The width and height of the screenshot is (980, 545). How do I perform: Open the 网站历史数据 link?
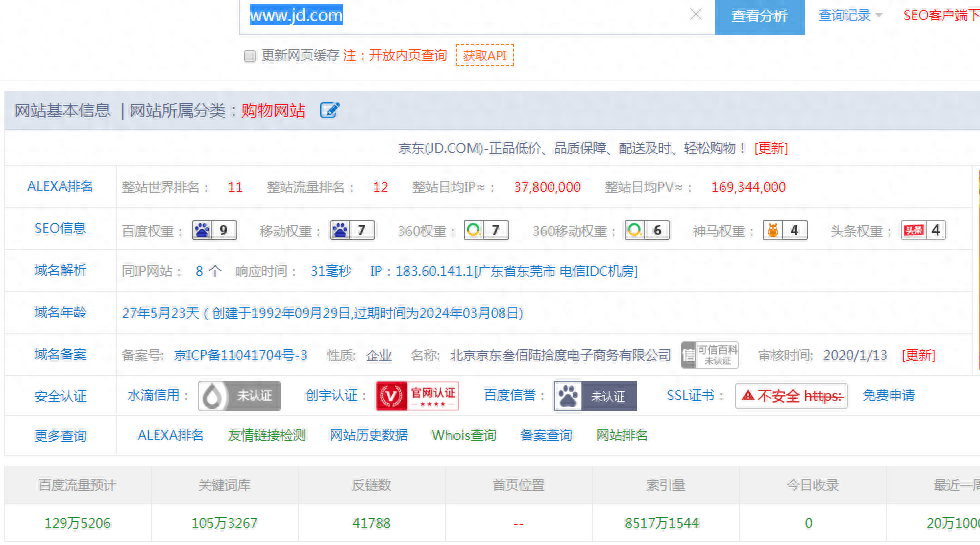(x=369, y=435)
